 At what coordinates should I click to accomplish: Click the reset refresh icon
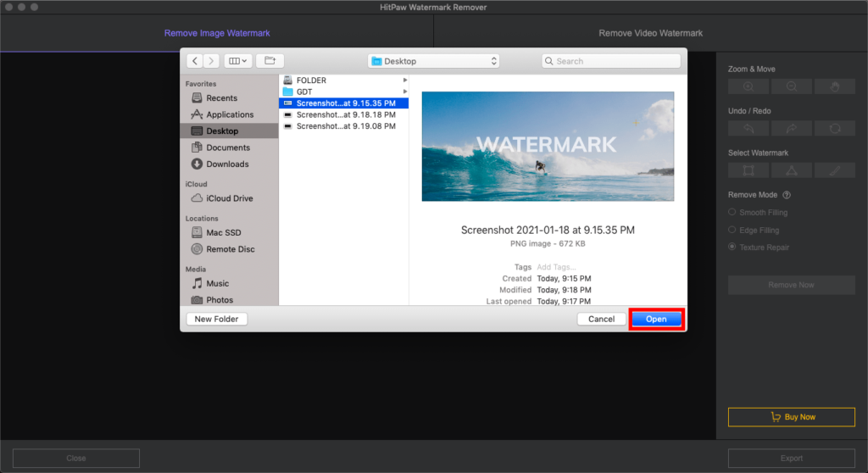coord(835,129)
